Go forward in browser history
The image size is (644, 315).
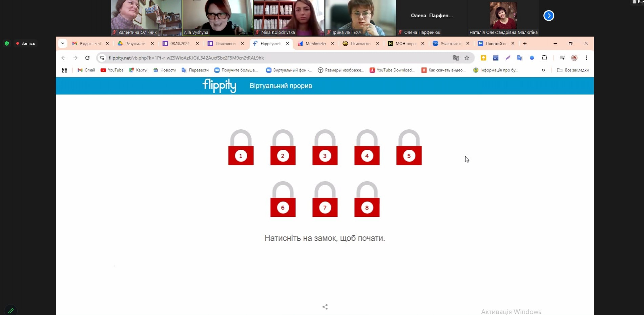point(75,58)
